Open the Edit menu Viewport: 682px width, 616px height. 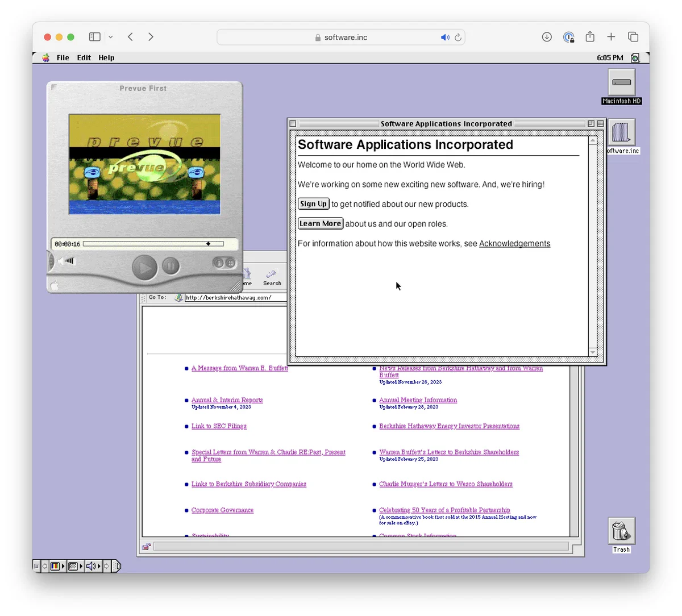84,57
